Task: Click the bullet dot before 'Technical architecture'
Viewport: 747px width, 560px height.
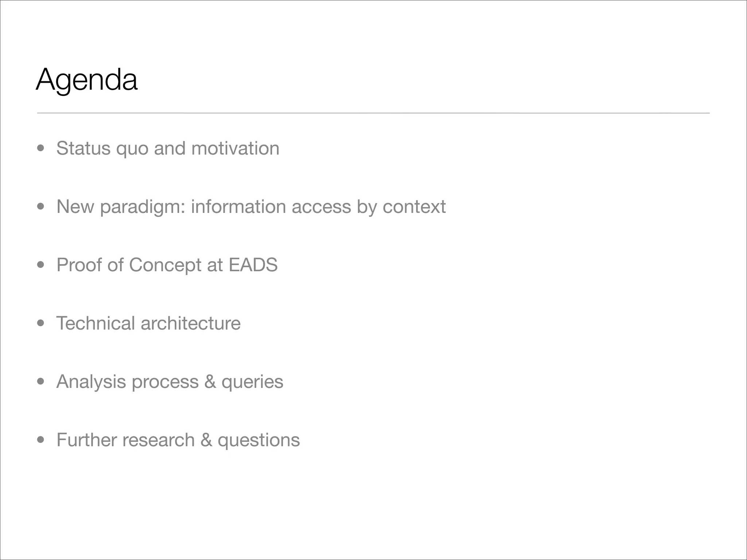Action: pos(41,323)
